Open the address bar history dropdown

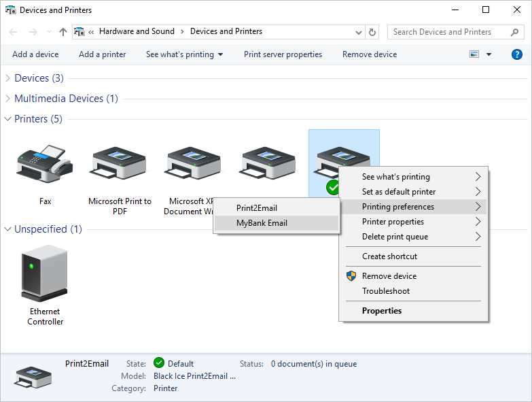[x=358, y=32]
